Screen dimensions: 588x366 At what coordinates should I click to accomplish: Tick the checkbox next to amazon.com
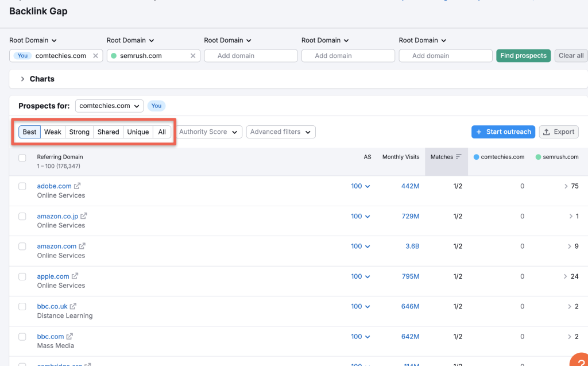21,246
